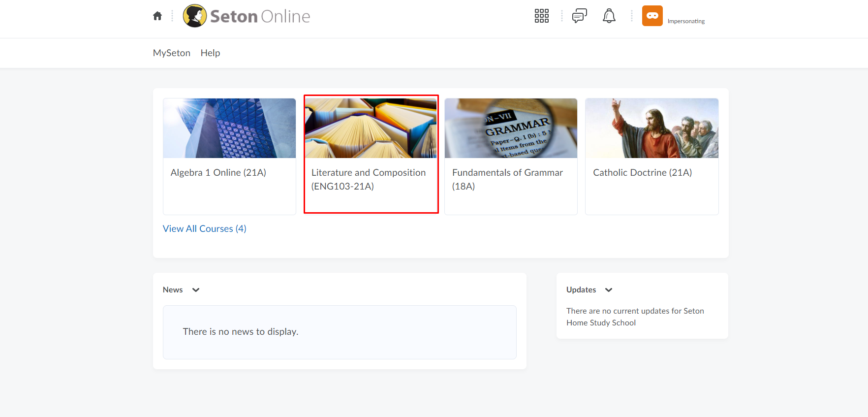
Task: Open the Help menu item
Action: click(210, 53)
